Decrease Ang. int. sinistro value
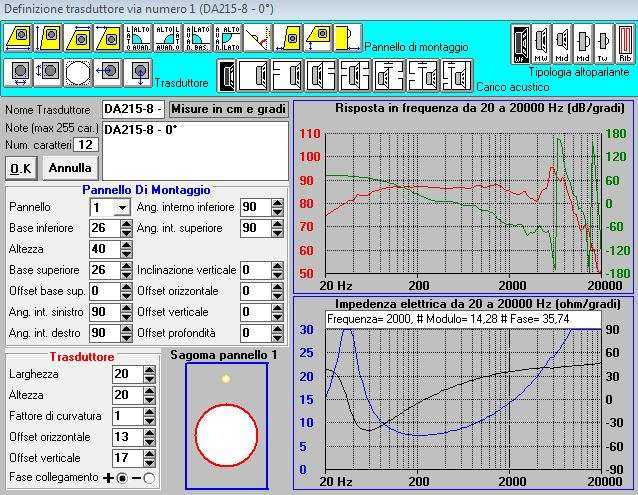Viewport: 638px width, 495px height. coord(126,317)
